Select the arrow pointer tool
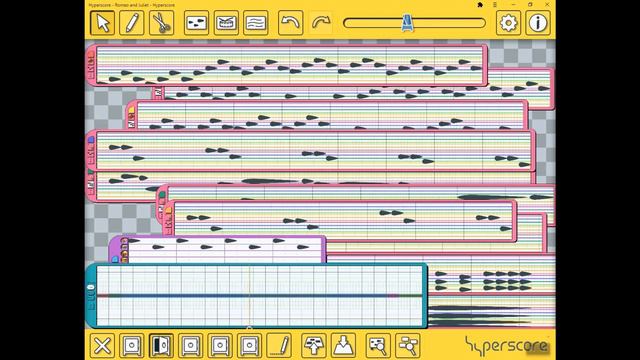Viewport: 640px width, 360px height. pyautogui.click(x=102, y=23)
